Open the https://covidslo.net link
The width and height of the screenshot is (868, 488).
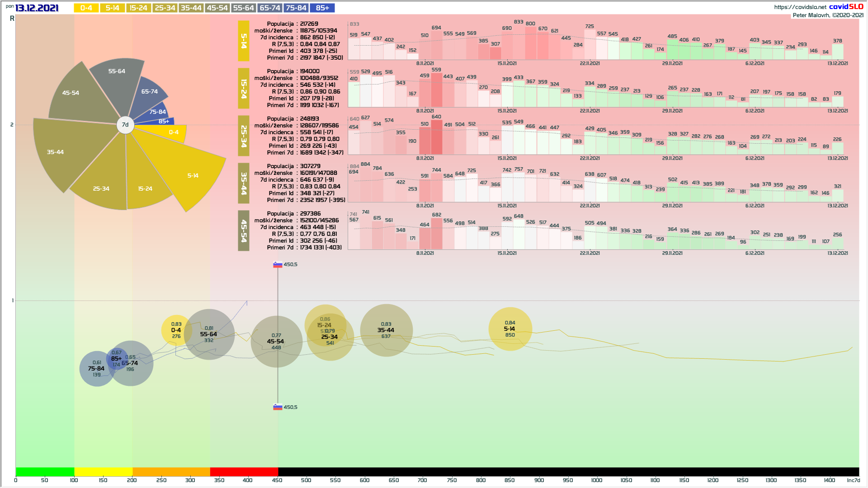click(x=800, y=7)
